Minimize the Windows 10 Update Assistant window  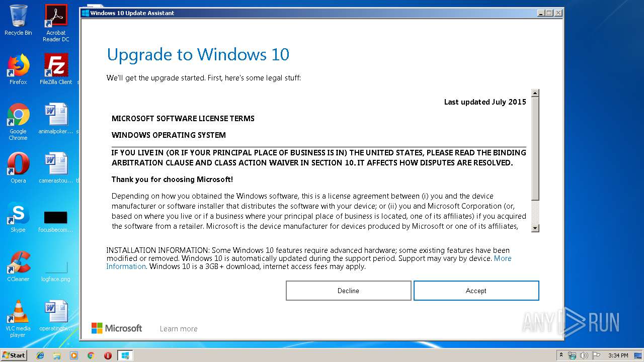tap(541, 13)
